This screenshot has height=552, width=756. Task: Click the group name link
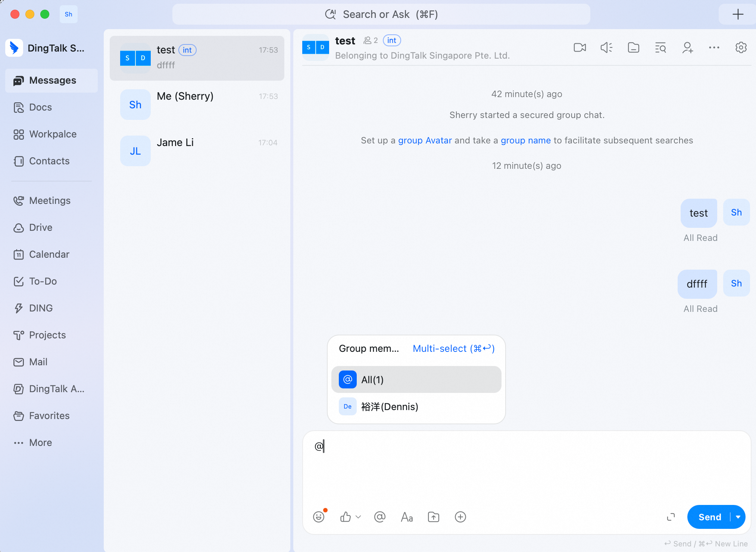(526, 140)
